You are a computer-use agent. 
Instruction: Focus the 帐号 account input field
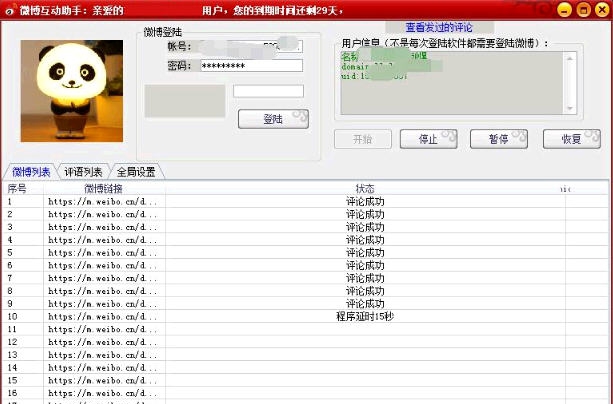click(x=251, y=46)
